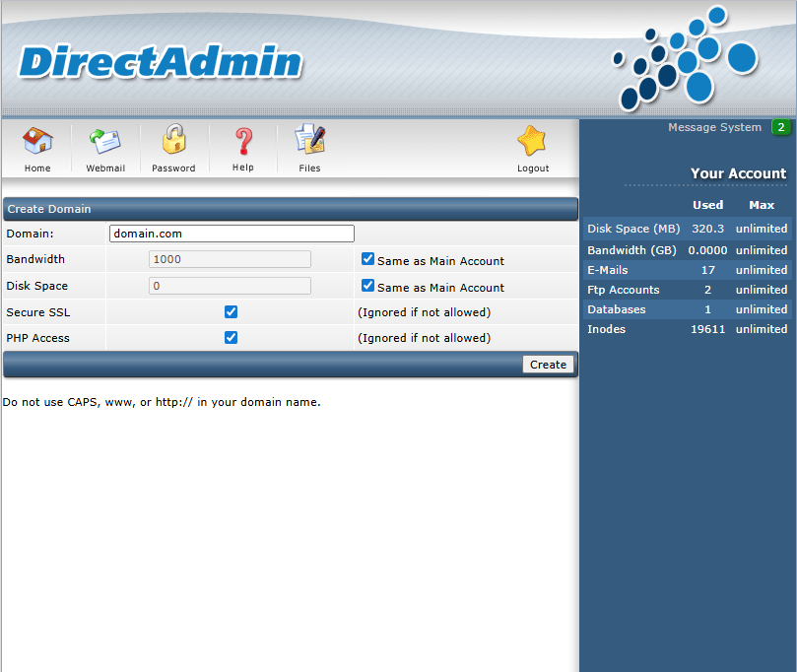This screenshot has height=672, width=797.
Task: Click the Max column header
Action: tap(762, 205)
